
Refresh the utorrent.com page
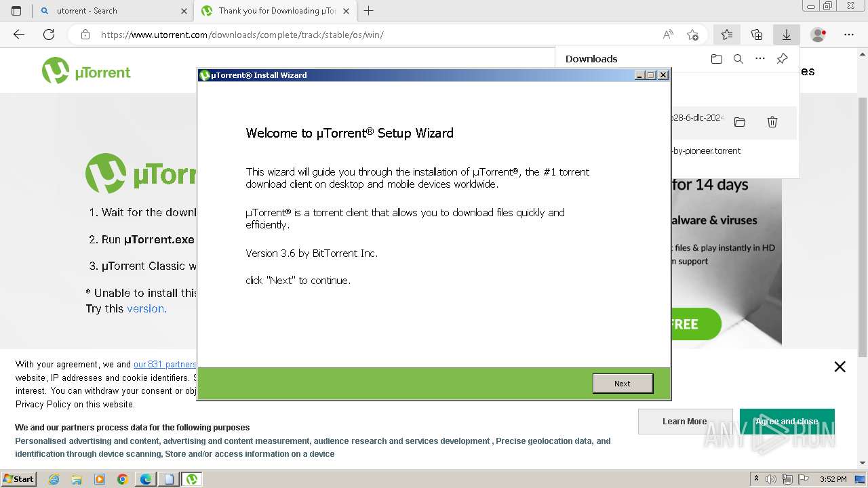pyautogui.click(x=49, y=35)
